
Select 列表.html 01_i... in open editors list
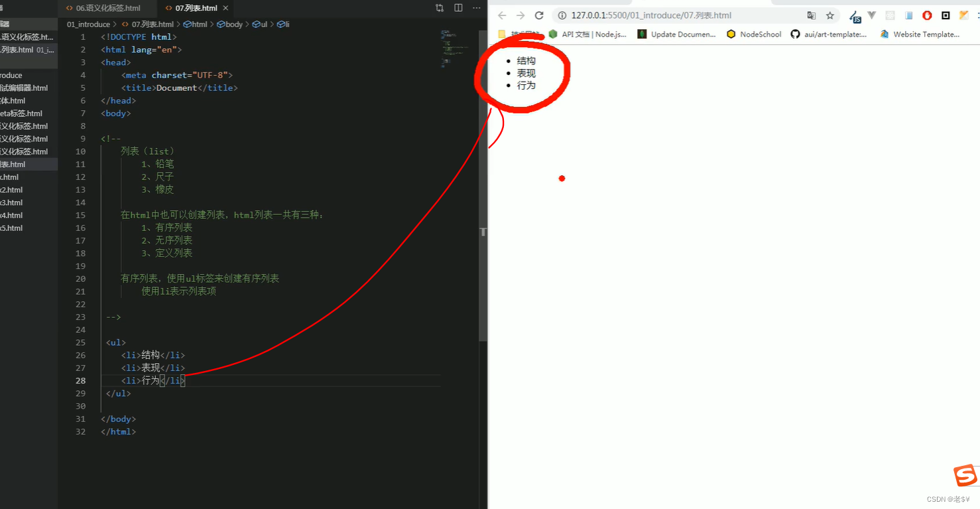click(28, 50)
